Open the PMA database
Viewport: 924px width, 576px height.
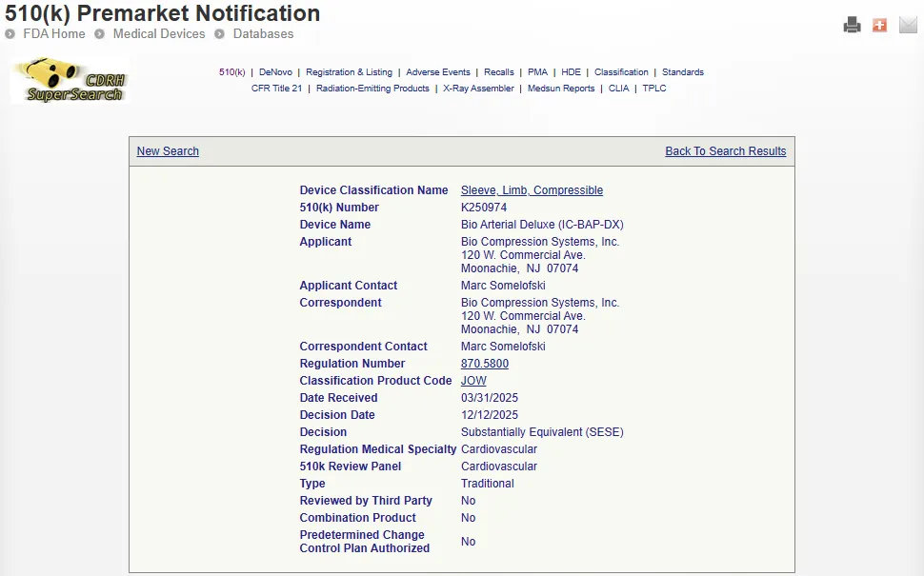537,71
